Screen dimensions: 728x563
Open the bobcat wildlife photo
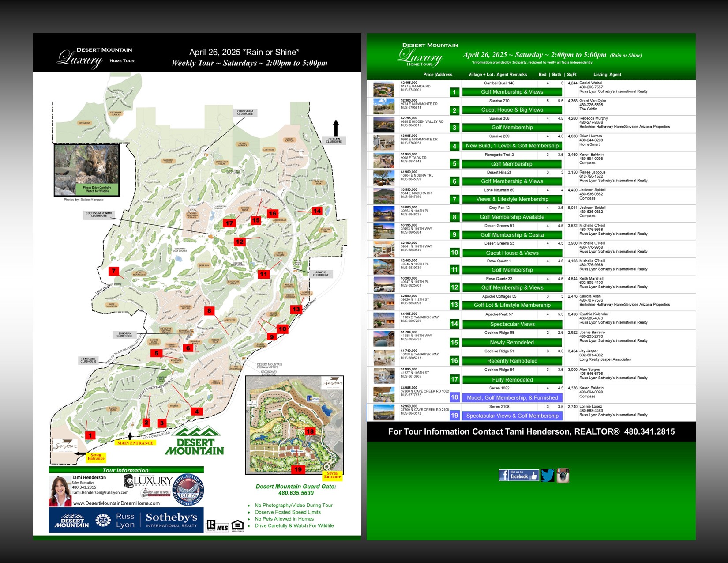86,170
